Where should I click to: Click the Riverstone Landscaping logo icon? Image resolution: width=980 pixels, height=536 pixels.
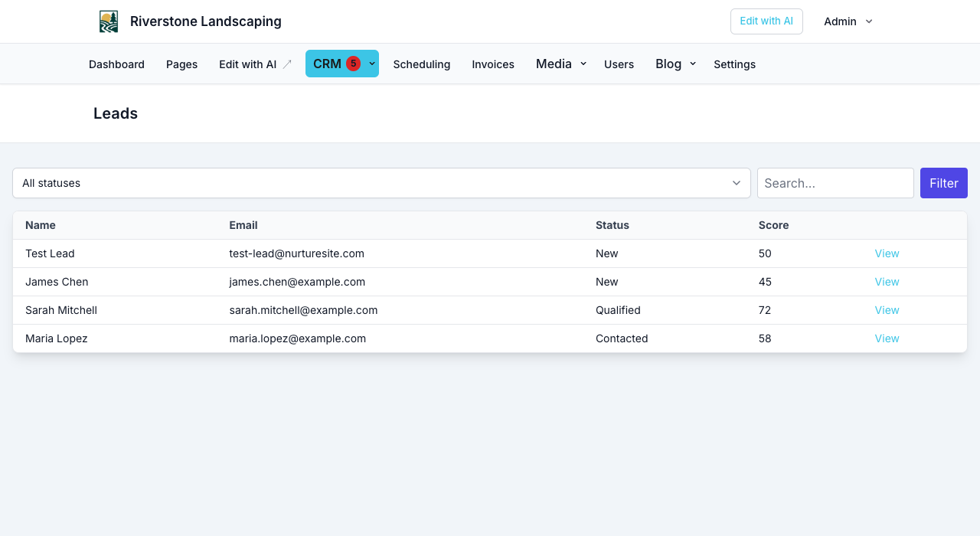point(109,21)
